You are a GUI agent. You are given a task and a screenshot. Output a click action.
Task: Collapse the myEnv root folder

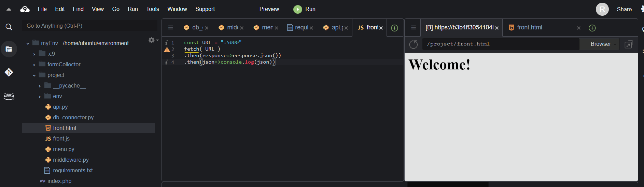(x=28, y=44)
